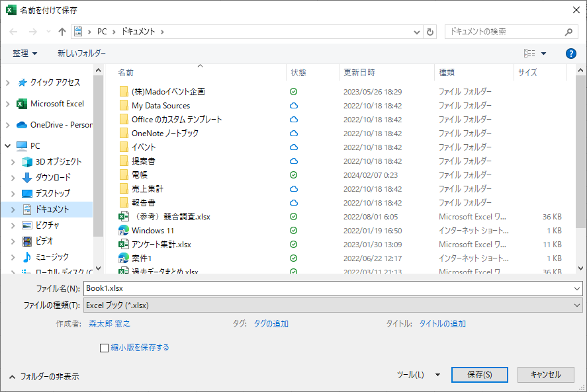This screenshot has width=587, height=392.
Task: Click the Forward navigation arrow
Action: (33, 32)
